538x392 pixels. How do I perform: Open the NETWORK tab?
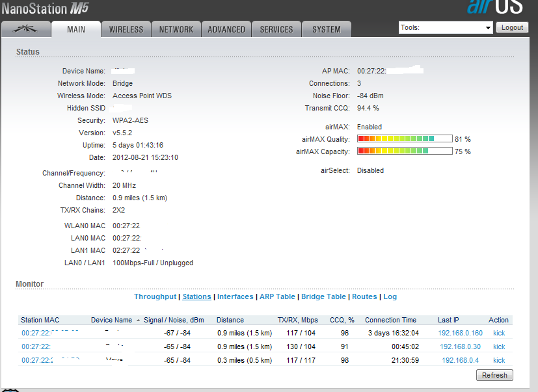[176, 29]
